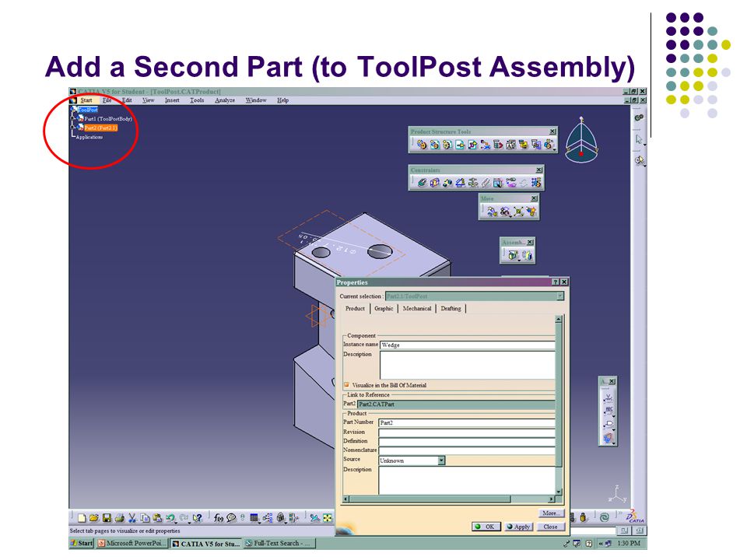The height and width of the screenshot is (560, 747).
Task: Click the Paste icon in bottom toolbar
Action: coord(158,518)
